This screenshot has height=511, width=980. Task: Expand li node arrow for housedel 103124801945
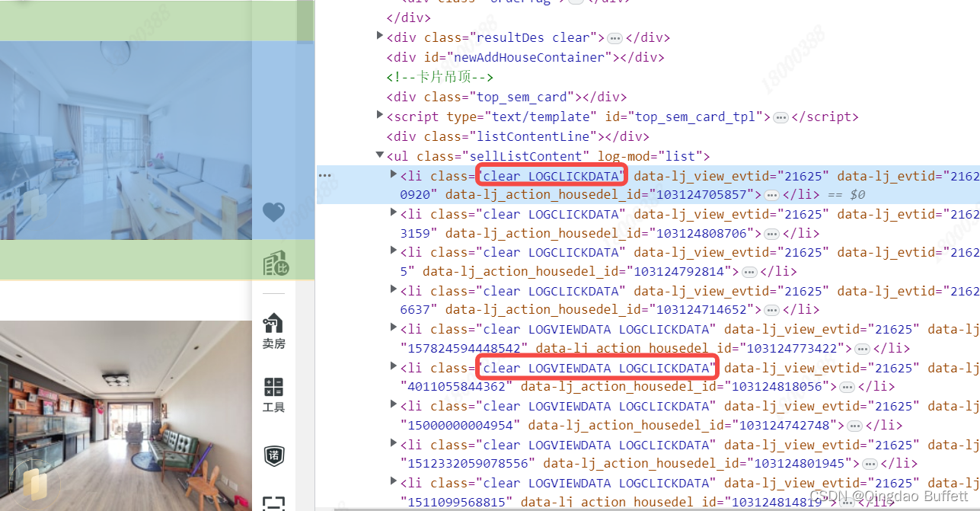394,443
